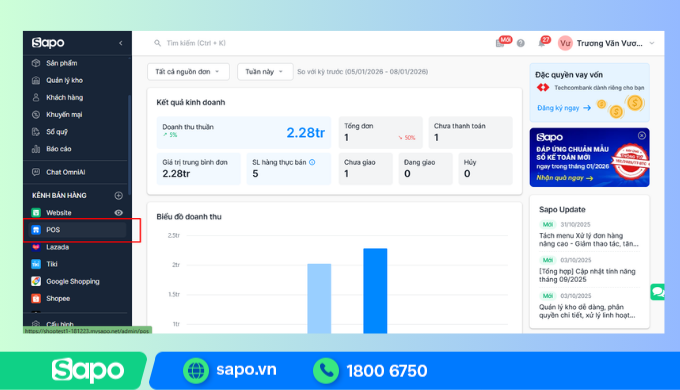
Task: Open update Tách menu Xử lý đơn hàng
Action: 588,239
